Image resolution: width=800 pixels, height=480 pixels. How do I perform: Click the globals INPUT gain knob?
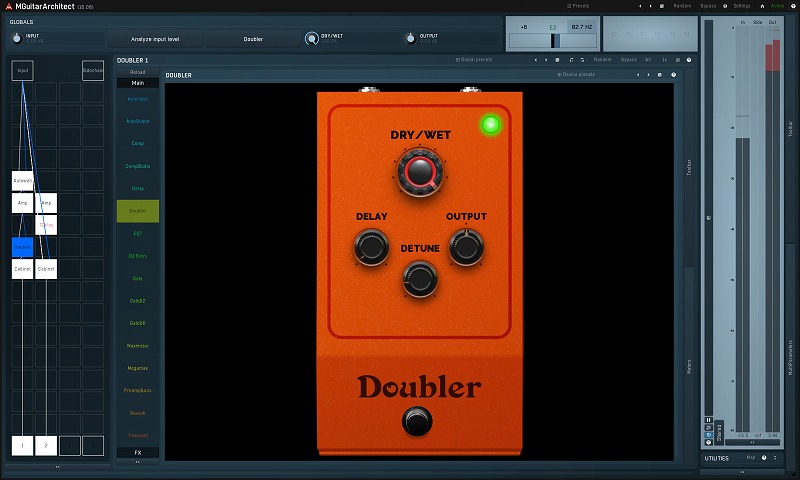coord(17,39)
